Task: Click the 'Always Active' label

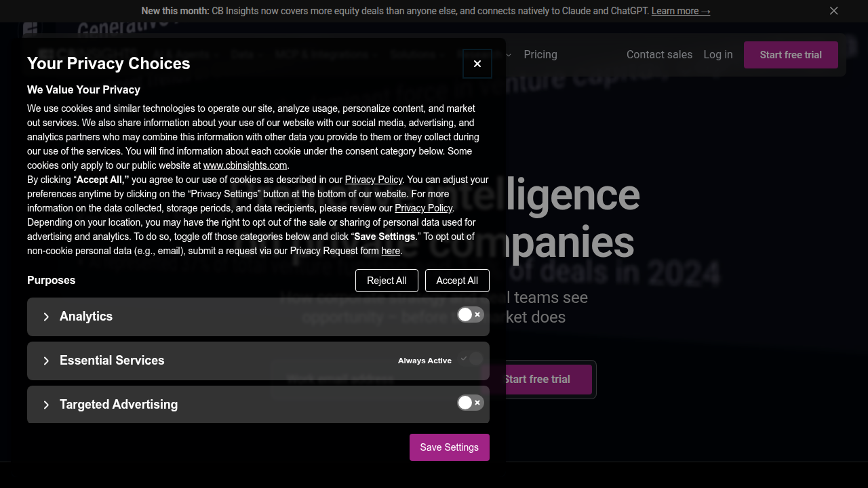Action: 425,361
